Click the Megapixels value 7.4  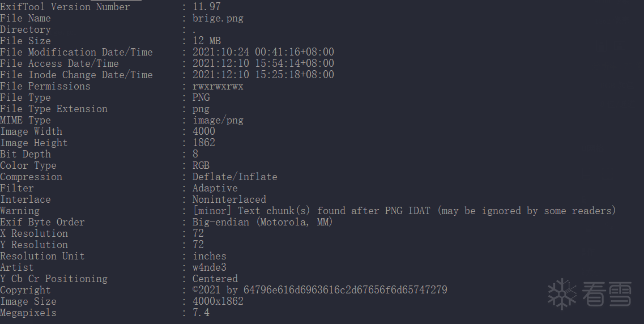click(201, 313)
